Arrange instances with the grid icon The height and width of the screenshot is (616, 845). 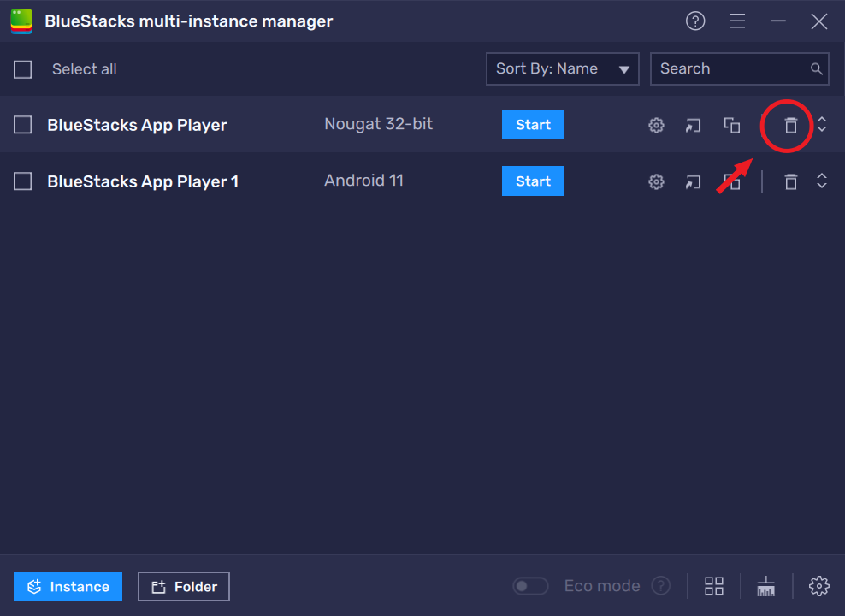[x=714, y=586]
